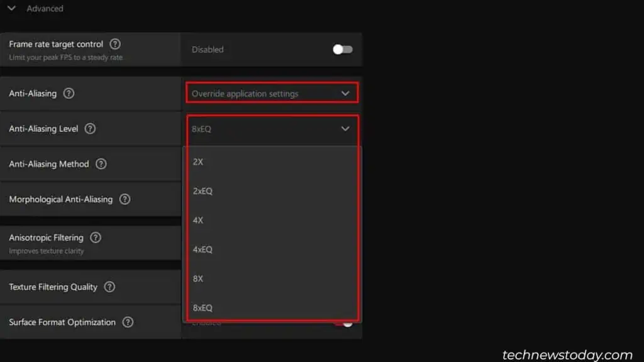Select 2X from the anti-aliasing list
The image size is (644, 362).
tap(198, 162)
